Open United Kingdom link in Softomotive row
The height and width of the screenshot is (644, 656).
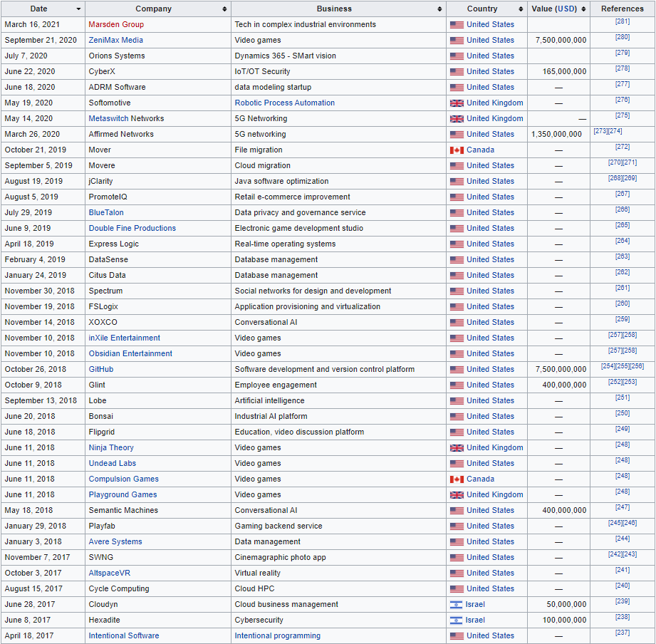pos(495,103)
